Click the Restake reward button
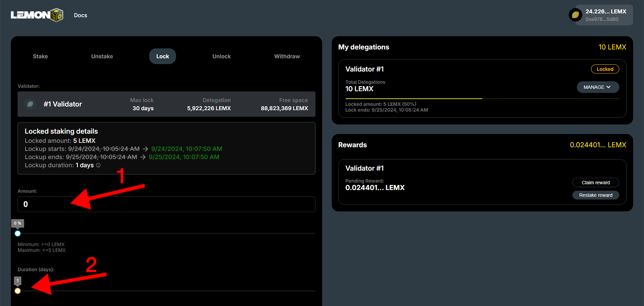Viewport: 644px width, 306px height. [596, 195]
